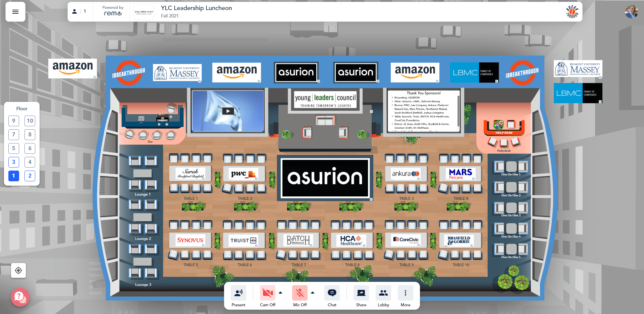Select floor 1
Viewport: 644px width, 314px height.
point(14,176)
